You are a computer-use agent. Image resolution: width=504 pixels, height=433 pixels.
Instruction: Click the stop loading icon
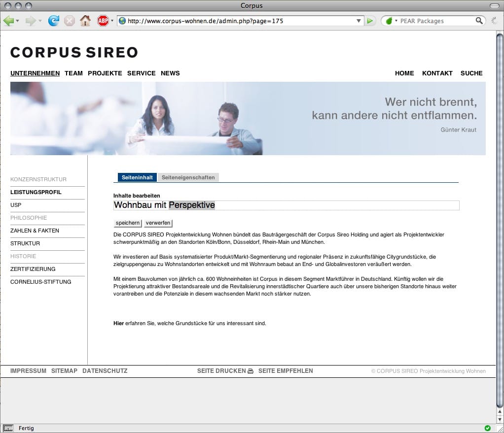tap(69, 21)
